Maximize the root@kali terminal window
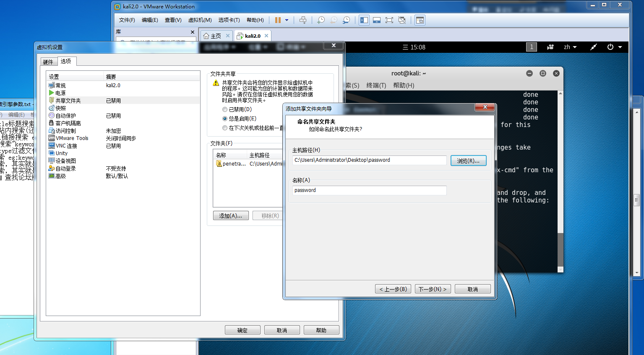Image resolution: width=644 pixels, height=355 pixels. [x=543, y=73]
